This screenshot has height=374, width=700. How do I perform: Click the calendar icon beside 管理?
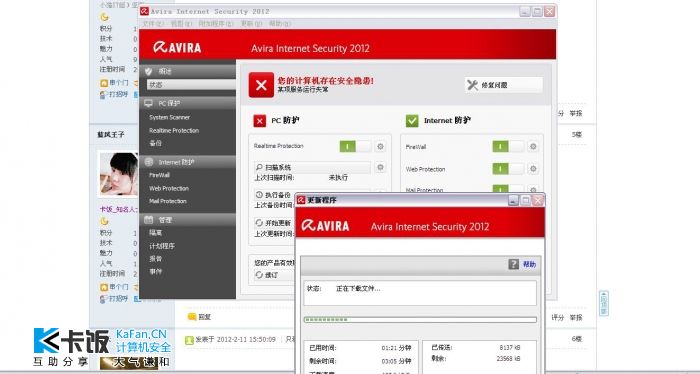(x=149, y=220)
